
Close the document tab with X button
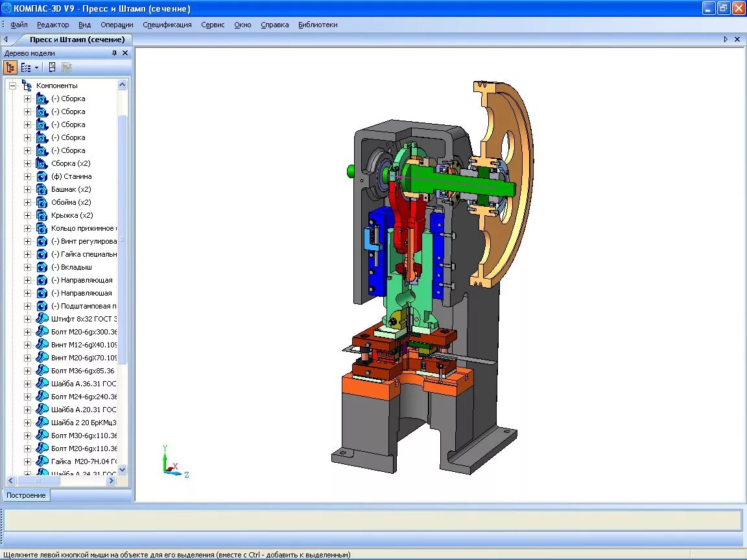pos(737,40)
